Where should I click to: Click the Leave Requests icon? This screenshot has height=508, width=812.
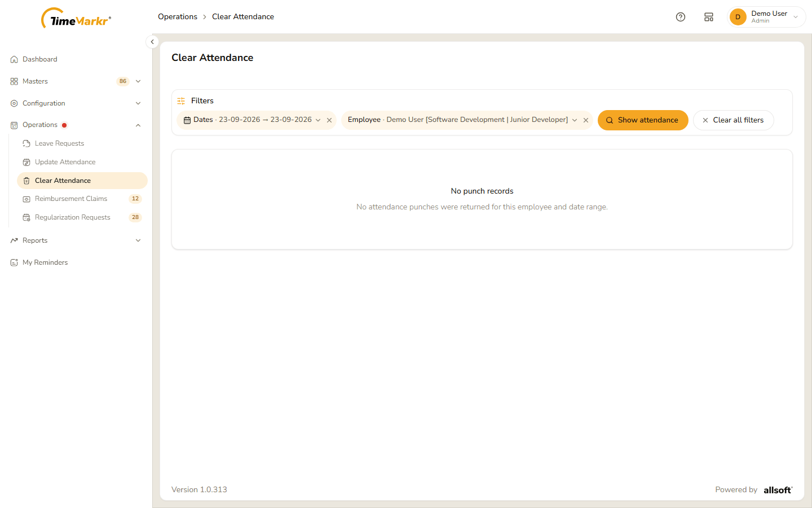tap(27, 143)
